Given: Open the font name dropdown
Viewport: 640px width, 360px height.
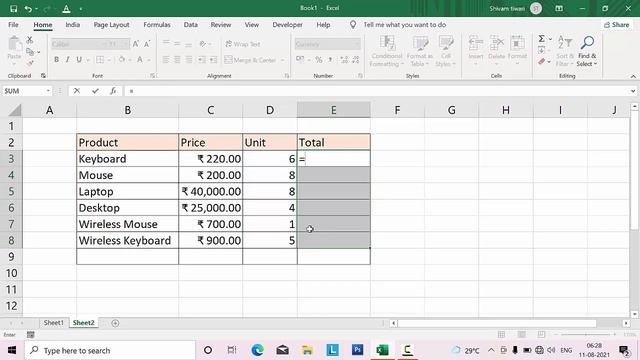Looking at the screenshot, I should [105, 44].
